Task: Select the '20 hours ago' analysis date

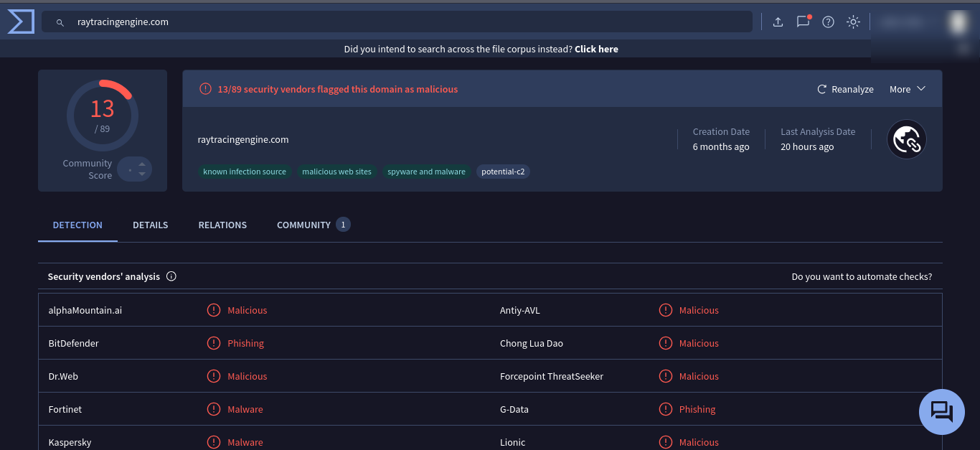Action: 807,146
